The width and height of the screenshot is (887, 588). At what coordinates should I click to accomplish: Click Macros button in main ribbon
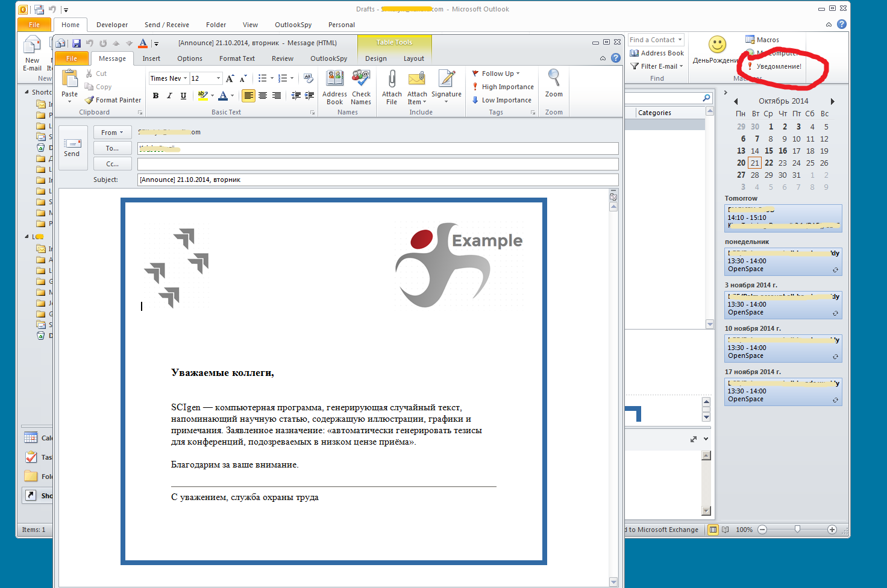[x=762, y=40]
